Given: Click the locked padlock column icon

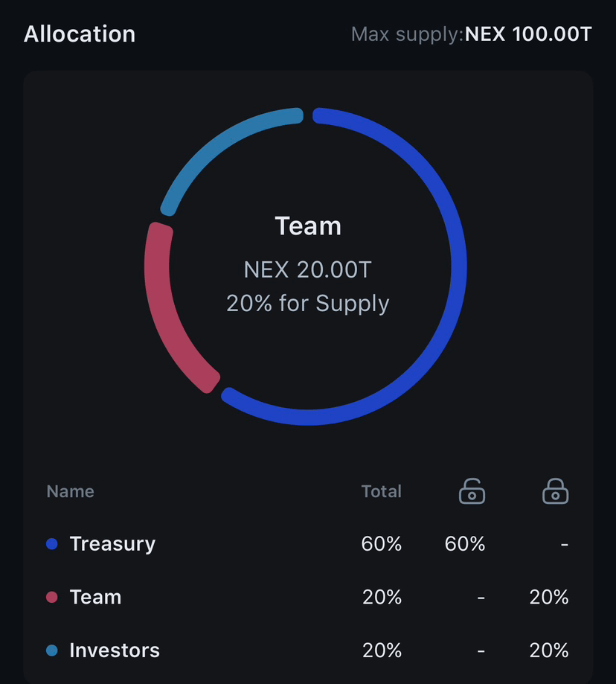Looking at the screenshot, I should pos(556,491).
